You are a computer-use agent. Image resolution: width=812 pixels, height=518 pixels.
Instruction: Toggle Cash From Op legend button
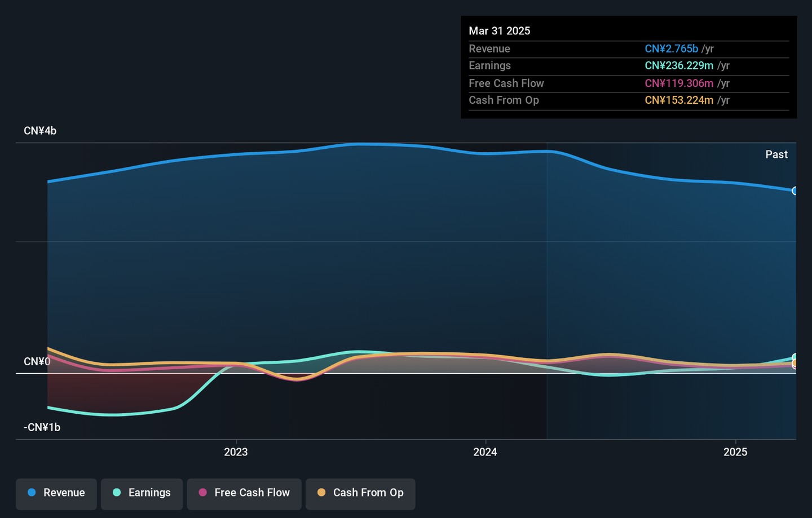click(360, 493)
